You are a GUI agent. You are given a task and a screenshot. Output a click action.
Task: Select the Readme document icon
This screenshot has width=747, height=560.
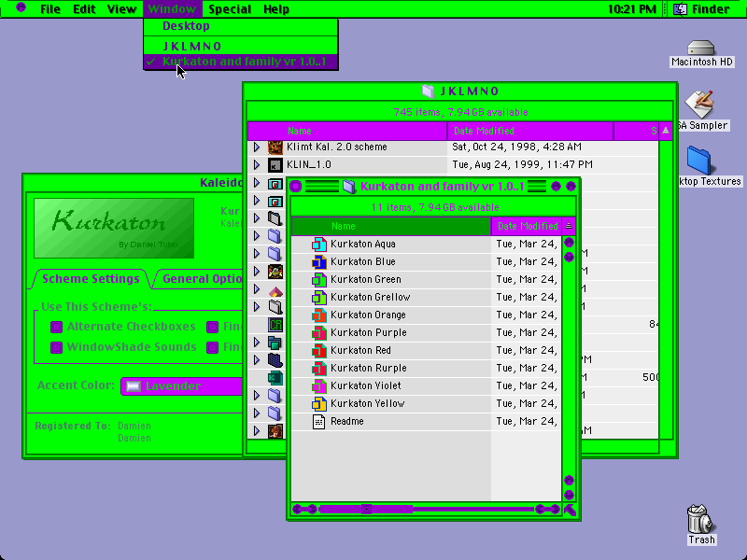318,422
